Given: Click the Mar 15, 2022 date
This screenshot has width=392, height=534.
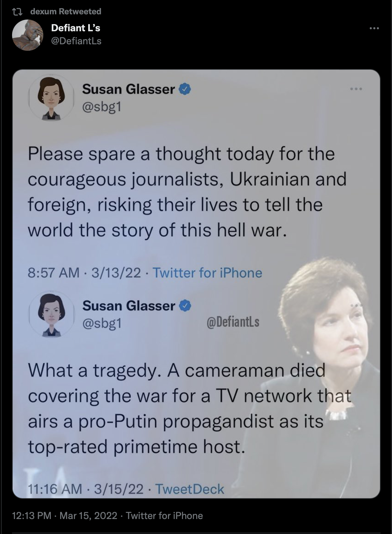Looking at the screenshot, I should coord(89,516).
